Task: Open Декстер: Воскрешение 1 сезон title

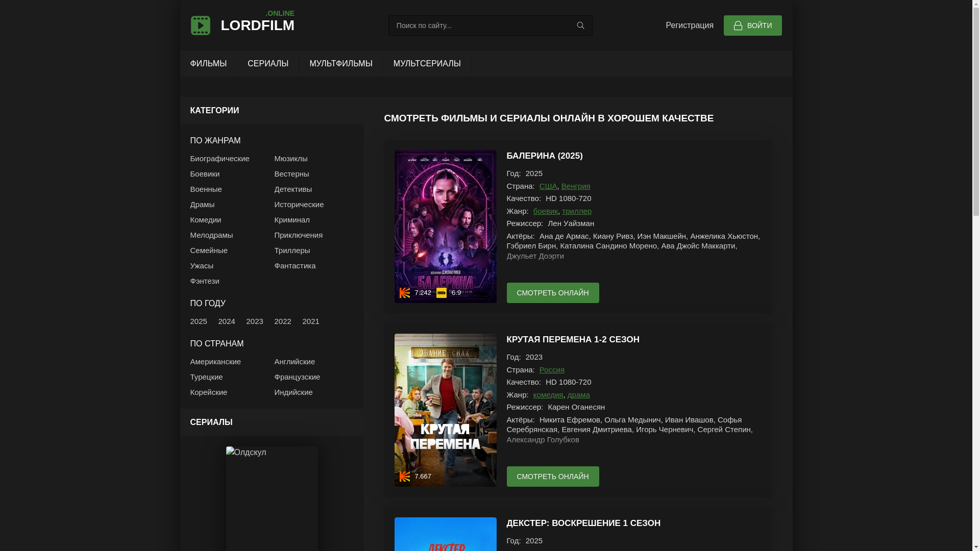Action: pos(583,523)
